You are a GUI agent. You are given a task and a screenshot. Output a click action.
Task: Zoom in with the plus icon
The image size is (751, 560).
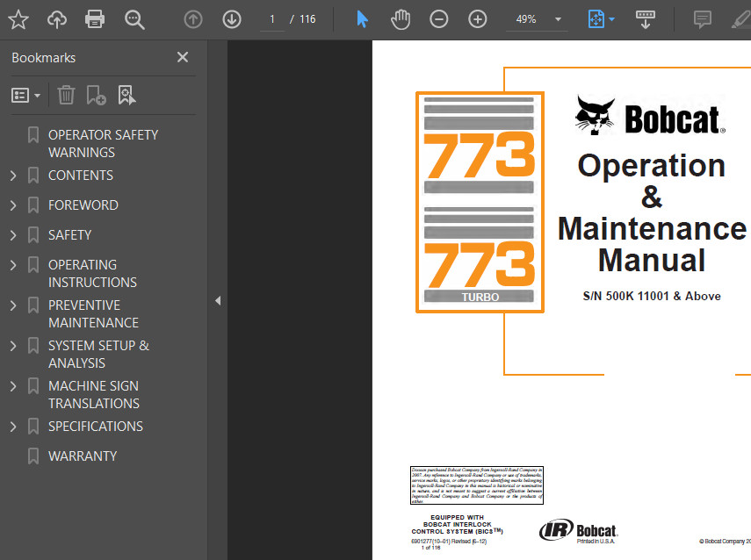click(x=478, y=19)
